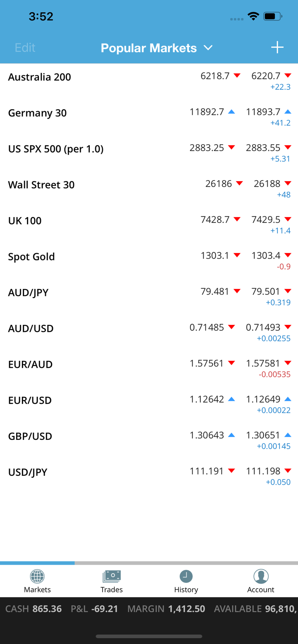Expand the Popular Markets dropdown chevron
Viewport: 298px width, 644px height.
(208, 48)
